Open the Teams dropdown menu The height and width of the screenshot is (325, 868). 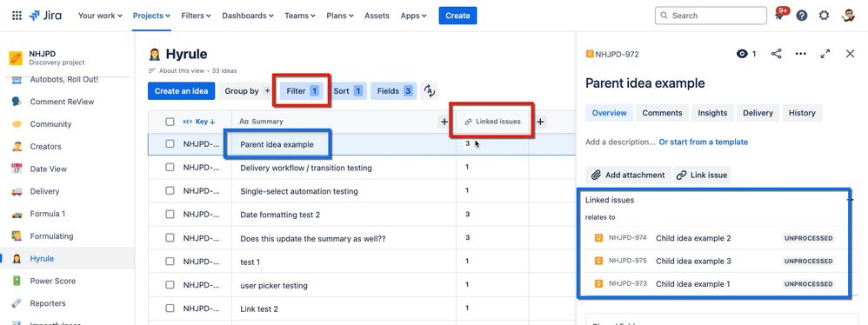300,16
